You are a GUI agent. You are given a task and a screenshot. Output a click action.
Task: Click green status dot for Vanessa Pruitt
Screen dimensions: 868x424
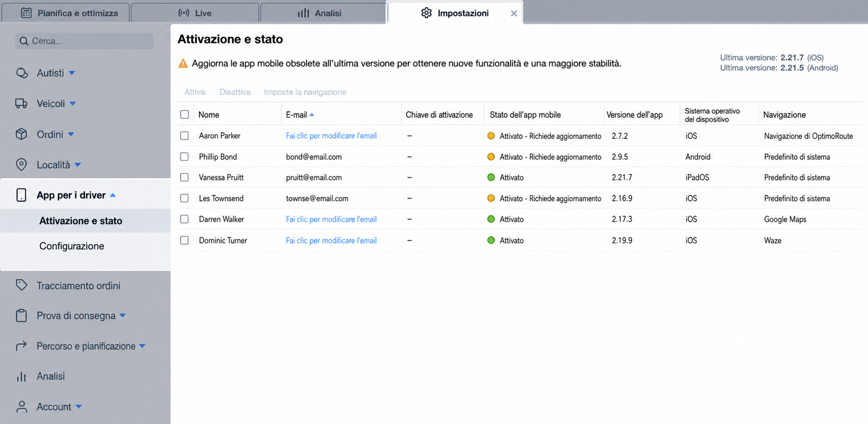pos(491,177)
